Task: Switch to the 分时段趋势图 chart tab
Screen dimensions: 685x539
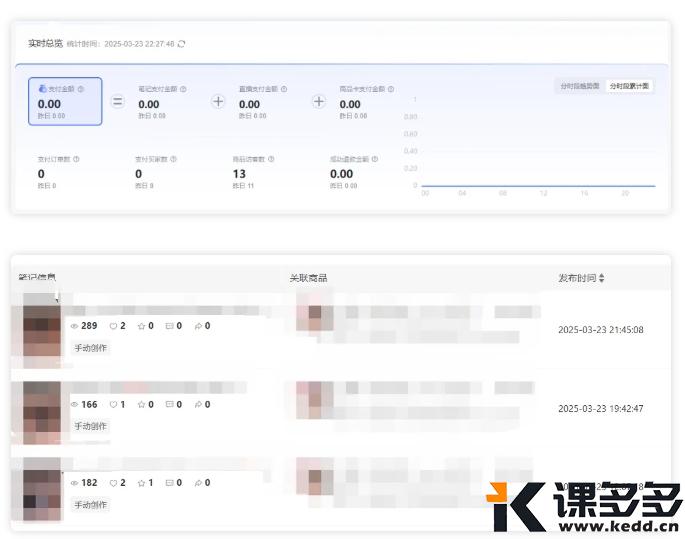Action: click(579, 86)
